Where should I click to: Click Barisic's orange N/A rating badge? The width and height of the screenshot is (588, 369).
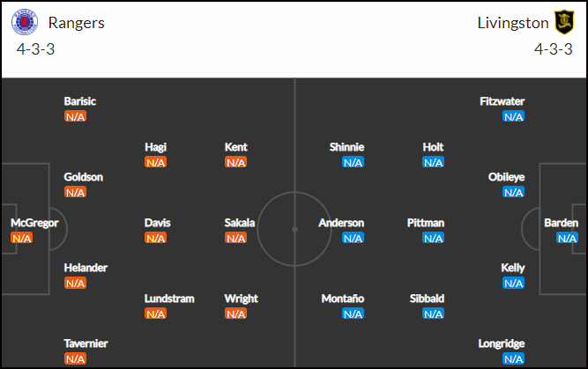pyautogui.click(x=76, y=116)
